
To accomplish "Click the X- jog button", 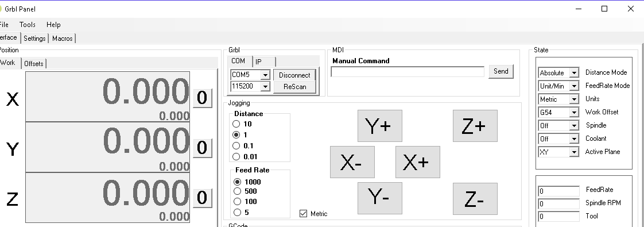I will coord(352,162).
